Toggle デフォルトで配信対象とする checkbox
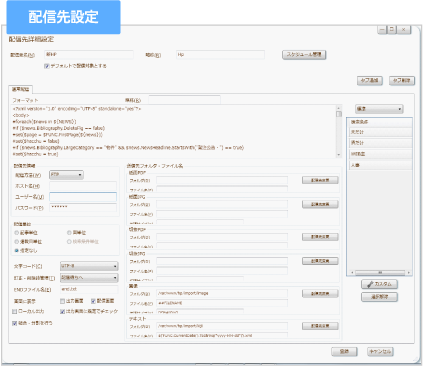This screenshot has height=366, width=423. point(47,66)
